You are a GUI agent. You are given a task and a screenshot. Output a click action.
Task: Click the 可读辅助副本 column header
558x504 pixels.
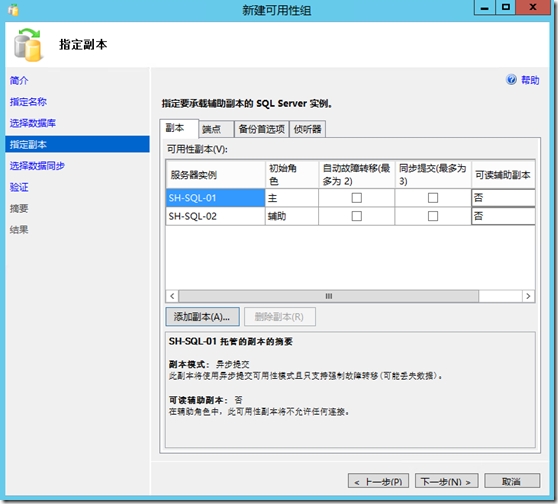pyautogui.click(x=503, y=175)
